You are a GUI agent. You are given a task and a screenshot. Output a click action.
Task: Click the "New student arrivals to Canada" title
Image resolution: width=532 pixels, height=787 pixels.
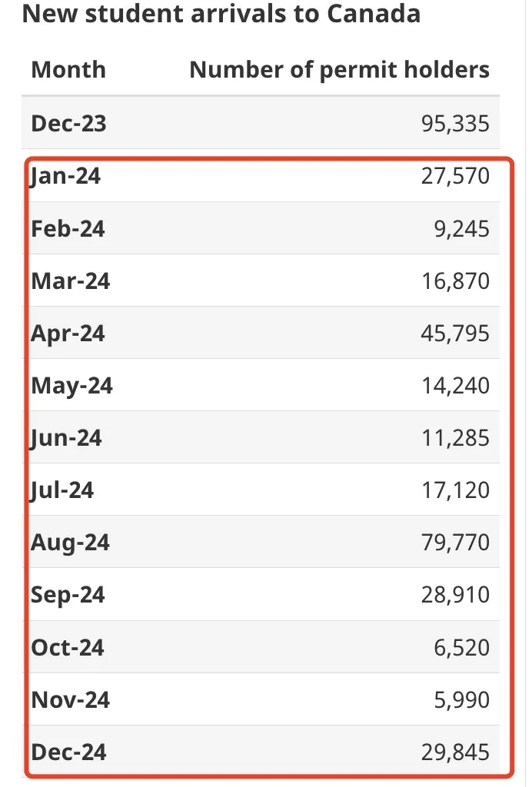(221, 14)
